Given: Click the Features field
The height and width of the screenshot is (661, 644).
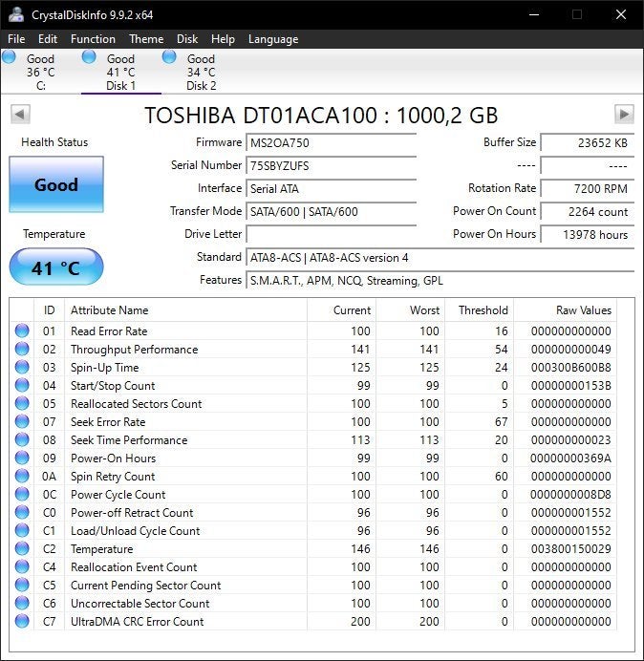Looking at the screenshot, I should [x=440, y=280].
